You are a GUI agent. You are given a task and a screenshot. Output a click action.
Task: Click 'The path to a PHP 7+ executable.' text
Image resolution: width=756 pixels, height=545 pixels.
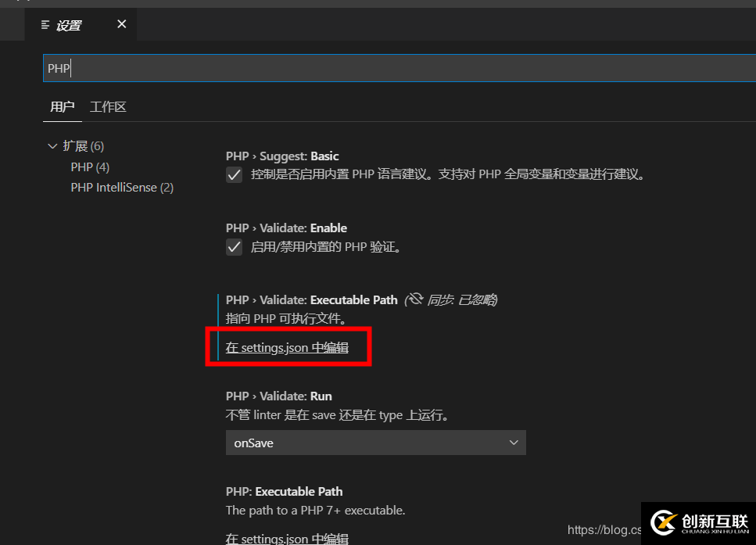pos(315,511)
